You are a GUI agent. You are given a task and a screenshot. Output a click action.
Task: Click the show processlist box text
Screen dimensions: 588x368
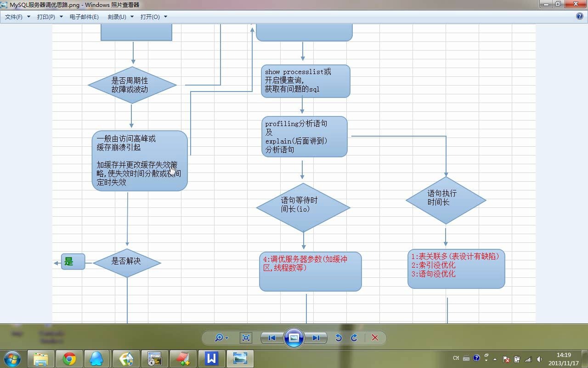[x=298, y=80]
